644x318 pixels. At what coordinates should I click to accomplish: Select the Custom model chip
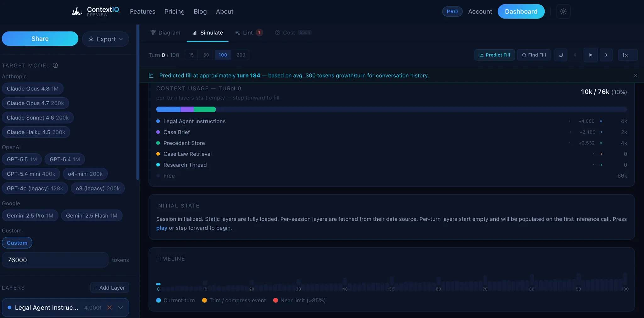17,243
